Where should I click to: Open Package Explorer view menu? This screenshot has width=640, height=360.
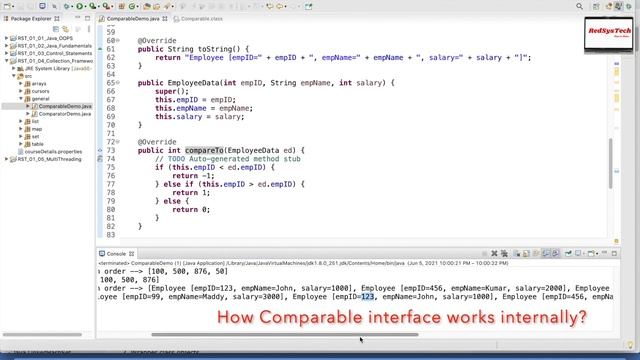click(89, 29)
